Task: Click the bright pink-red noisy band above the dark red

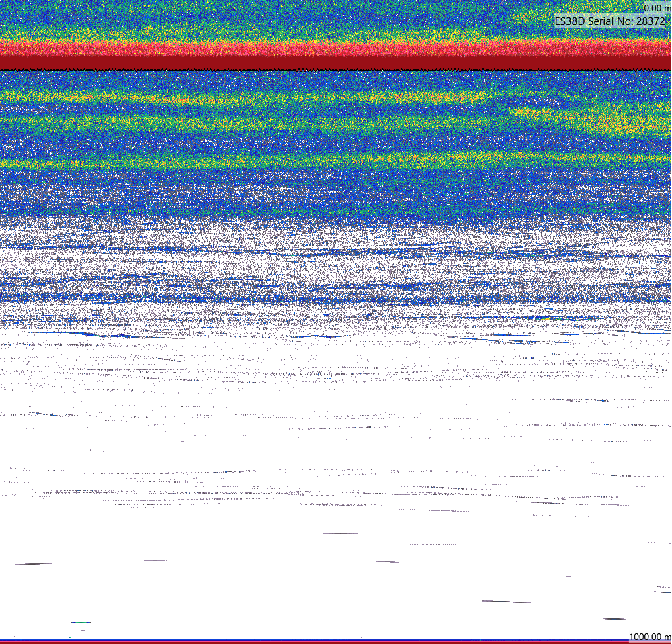Action: 336,48
